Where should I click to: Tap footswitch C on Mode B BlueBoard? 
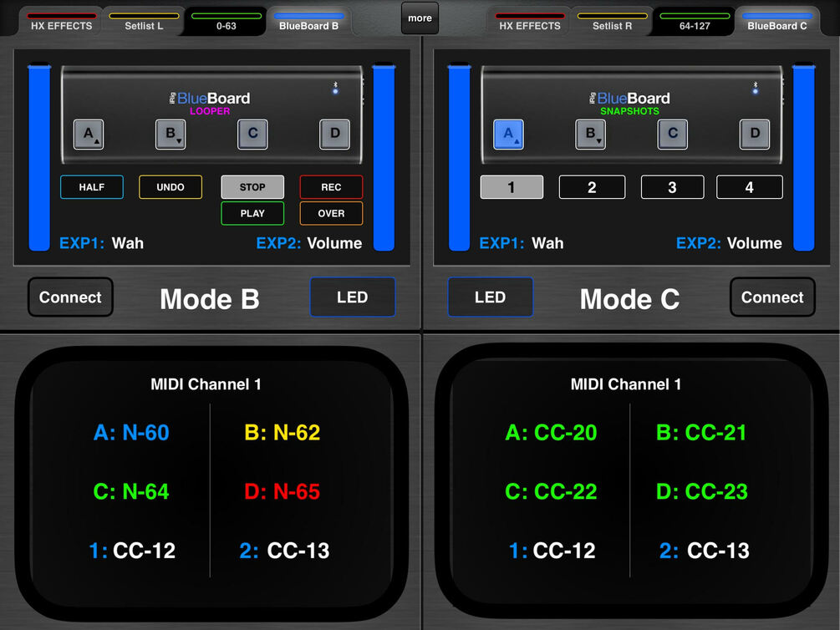click(252, 134)
